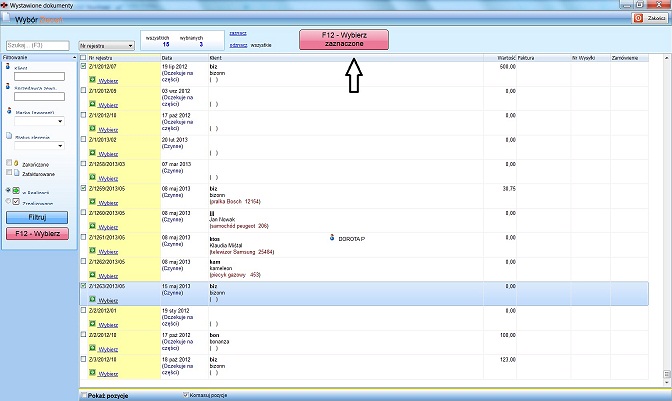672x401 pixels.
Task: Click the green Wybierz icon for 2/1/2012/07
Action: [92, 80]
